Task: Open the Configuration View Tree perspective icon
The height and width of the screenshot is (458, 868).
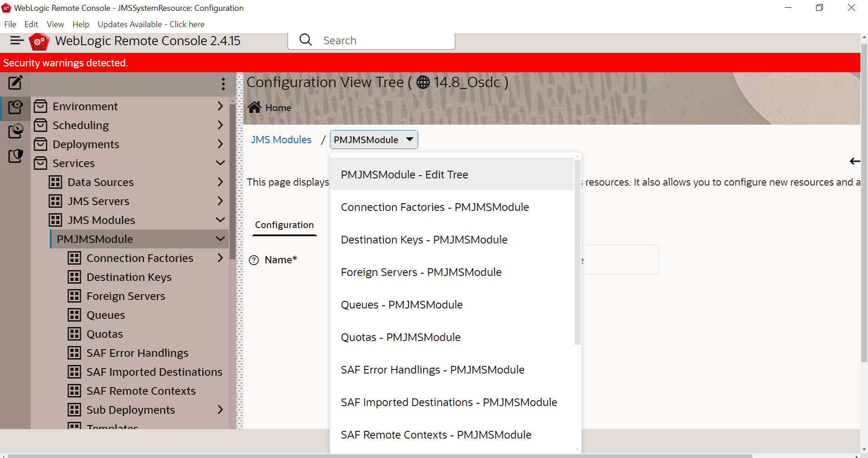Action: coord(15,107)
